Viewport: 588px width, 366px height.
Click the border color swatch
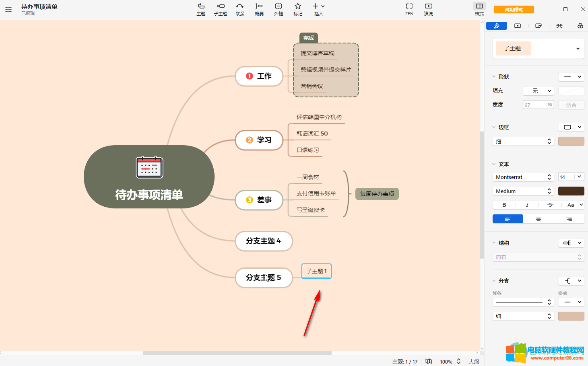(x=571, y=141)
